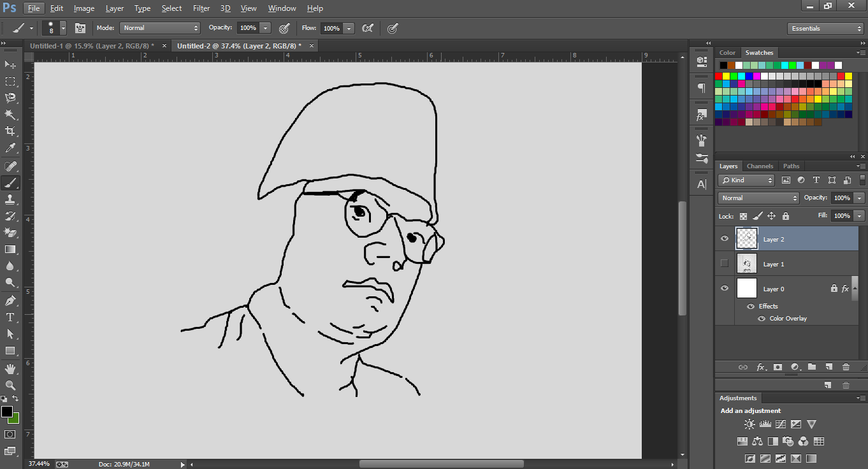The height and width of the screenshot is (469, 868).
Task: Click the background color swatch
Action: [x=15, y=419]
